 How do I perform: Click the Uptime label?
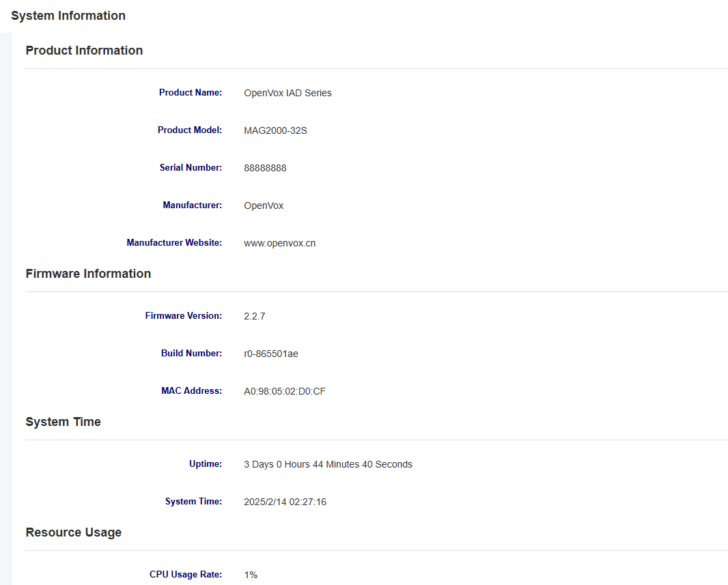[x=205, y=463]
